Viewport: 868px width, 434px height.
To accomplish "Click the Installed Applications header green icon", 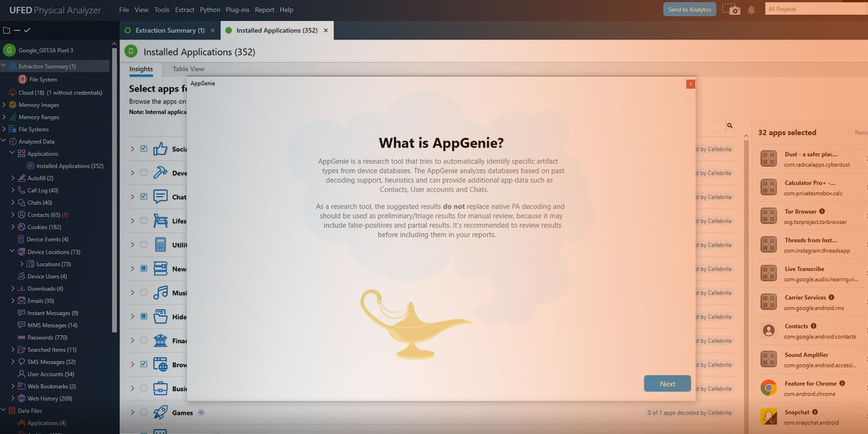I will pos(131,52).
